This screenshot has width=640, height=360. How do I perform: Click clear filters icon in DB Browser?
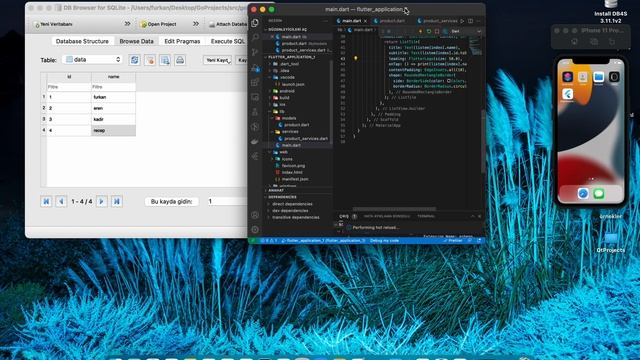coord(150,60)
